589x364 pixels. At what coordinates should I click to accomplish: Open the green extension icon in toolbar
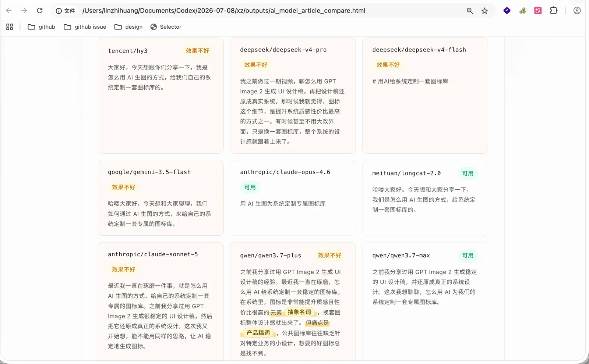point(522,11)
